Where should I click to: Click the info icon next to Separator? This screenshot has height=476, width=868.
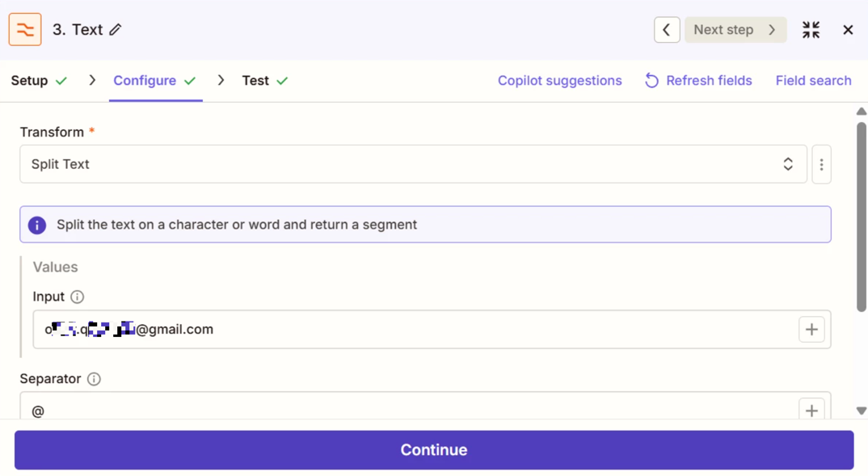94,379
